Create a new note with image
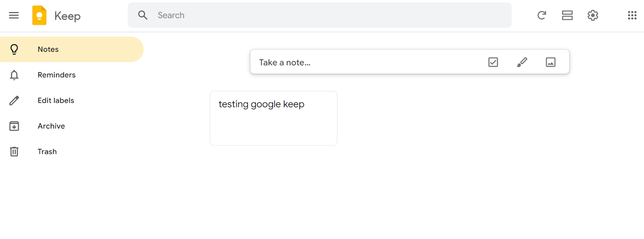The height and width of the screenshot is (239, 644). coord(550,62)
